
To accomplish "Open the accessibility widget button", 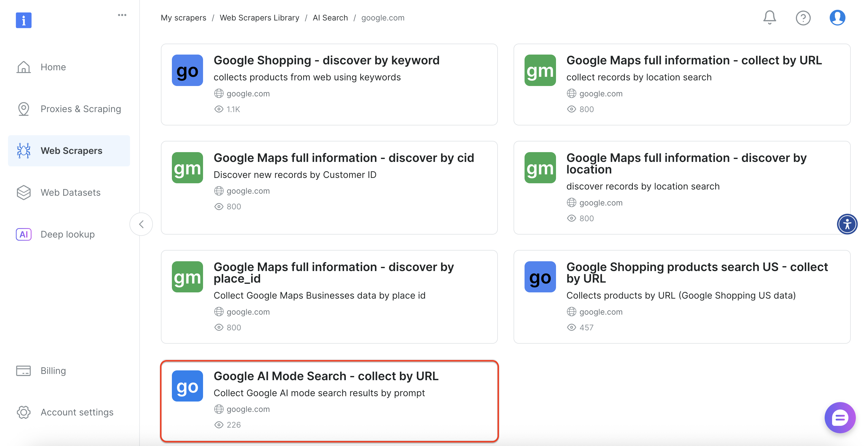I will pos(847,224).
